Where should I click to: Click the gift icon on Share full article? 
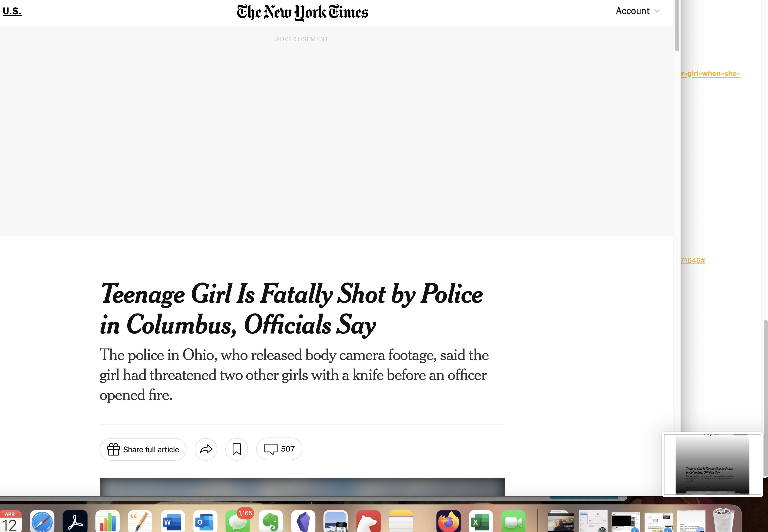[x=113, y=449]
